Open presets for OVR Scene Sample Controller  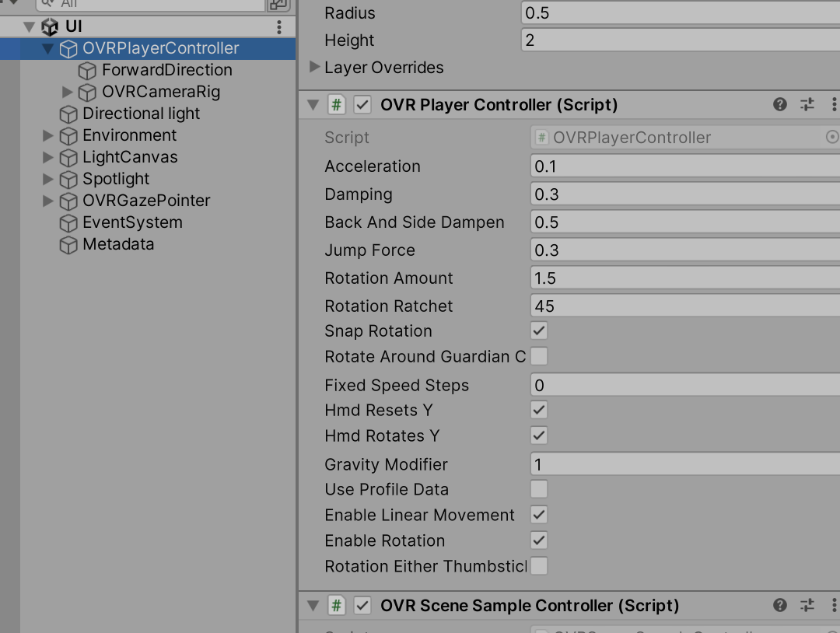[807, 605]
